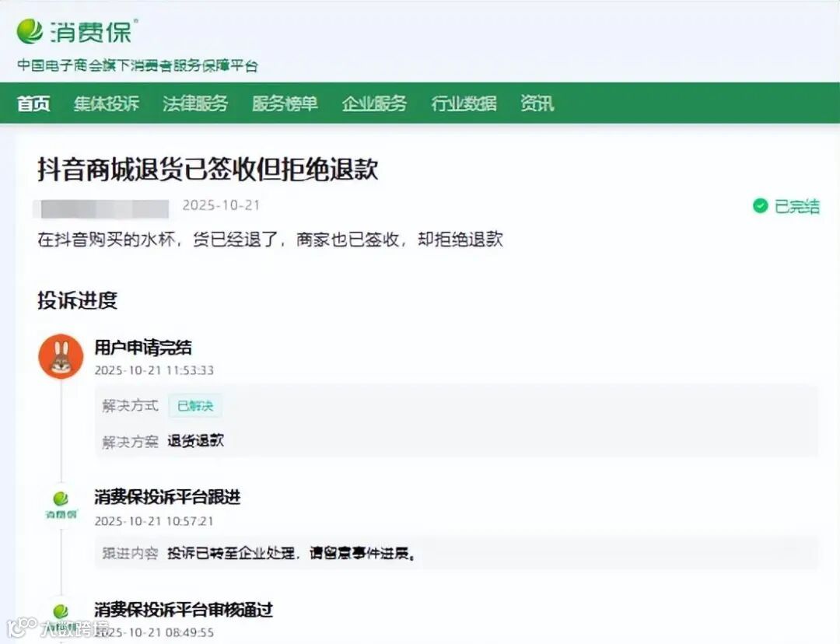
Task: Click the timestamp 2025-10-21 11:53:33
Action: pos(154,370)
